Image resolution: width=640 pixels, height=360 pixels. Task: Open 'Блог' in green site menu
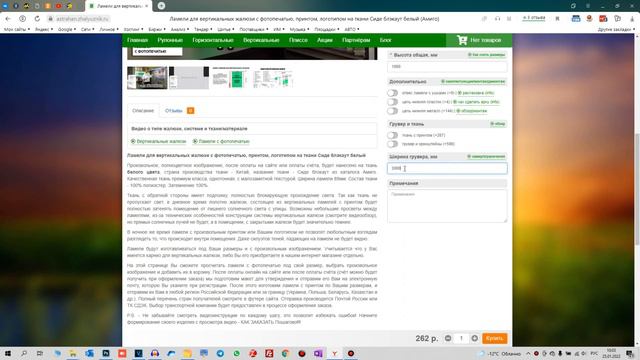point(385,40)
